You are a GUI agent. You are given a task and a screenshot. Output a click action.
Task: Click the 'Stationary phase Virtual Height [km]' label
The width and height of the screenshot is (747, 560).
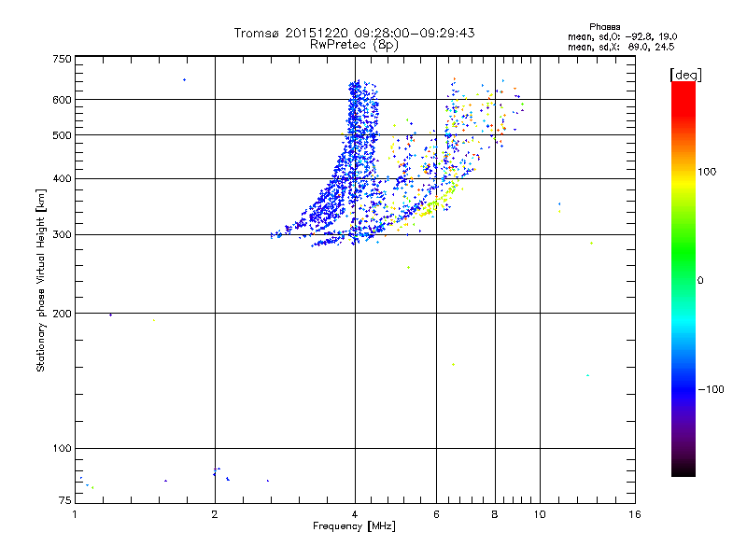(40, 280)
